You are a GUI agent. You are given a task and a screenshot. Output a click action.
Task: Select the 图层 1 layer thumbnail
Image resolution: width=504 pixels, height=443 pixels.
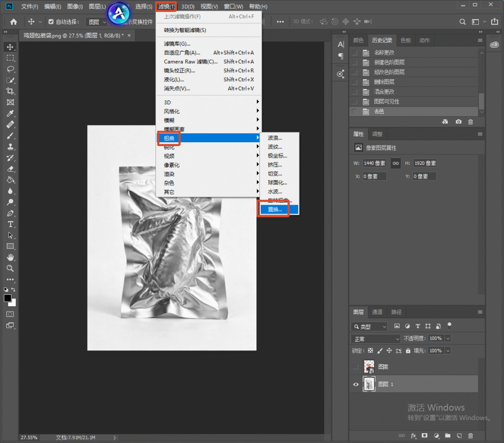(369, 384)
